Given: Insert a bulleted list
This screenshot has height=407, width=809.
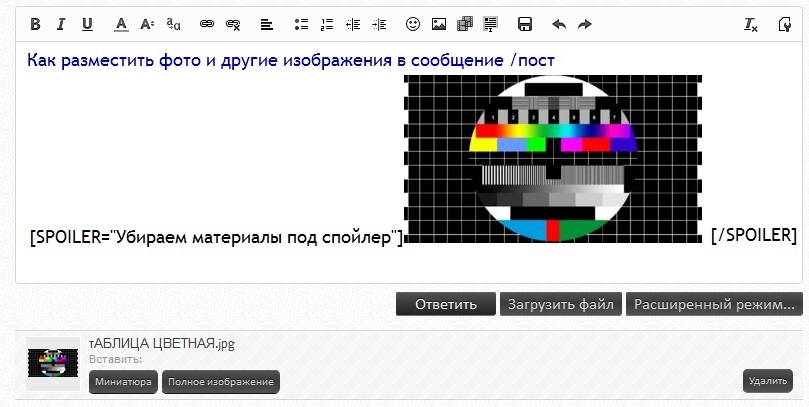Looking at the screenshot, I should click(301, 24).
